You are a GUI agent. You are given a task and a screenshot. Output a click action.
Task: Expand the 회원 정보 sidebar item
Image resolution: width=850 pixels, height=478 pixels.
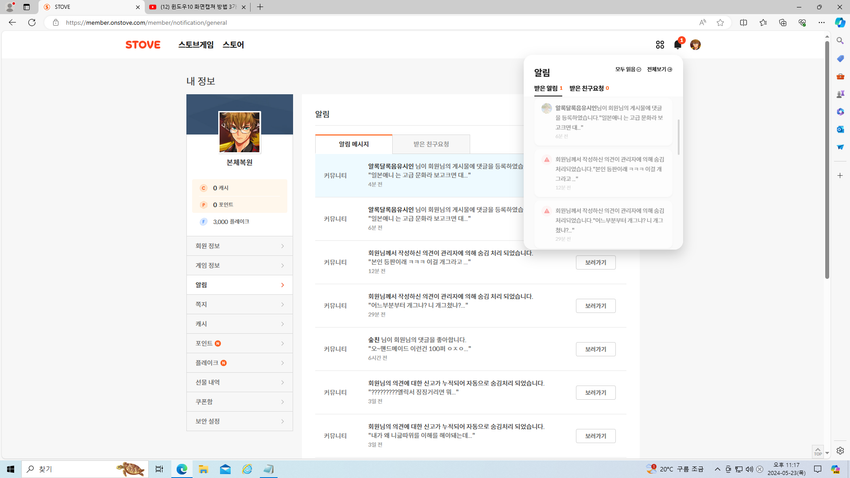pos(239,246)
